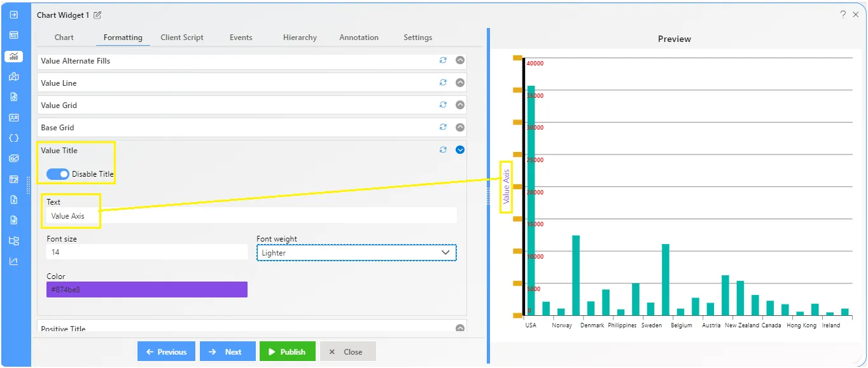The width and height of the screenshot is (868, 368).
Task: Click the Denmark label on the chart axis
Action: (592, 325)
